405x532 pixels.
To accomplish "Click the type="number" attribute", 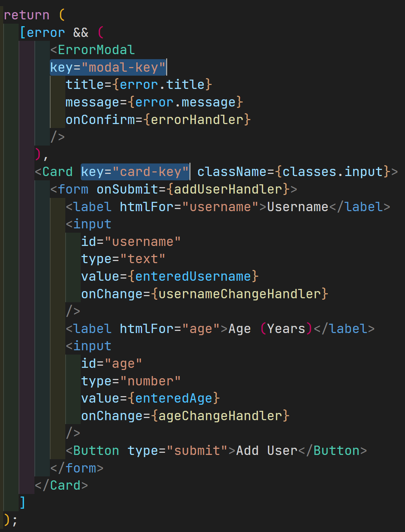I will [x=131, y=381].
